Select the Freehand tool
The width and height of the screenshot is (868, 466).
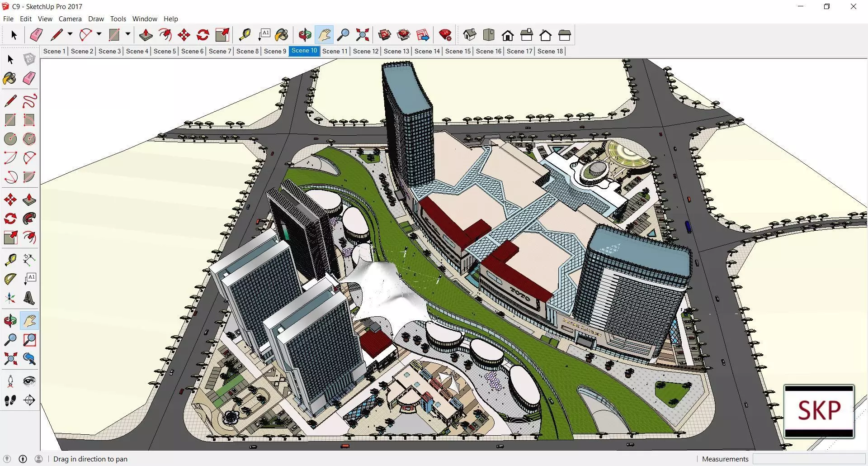pyautogui.click(x=29, y=100)
